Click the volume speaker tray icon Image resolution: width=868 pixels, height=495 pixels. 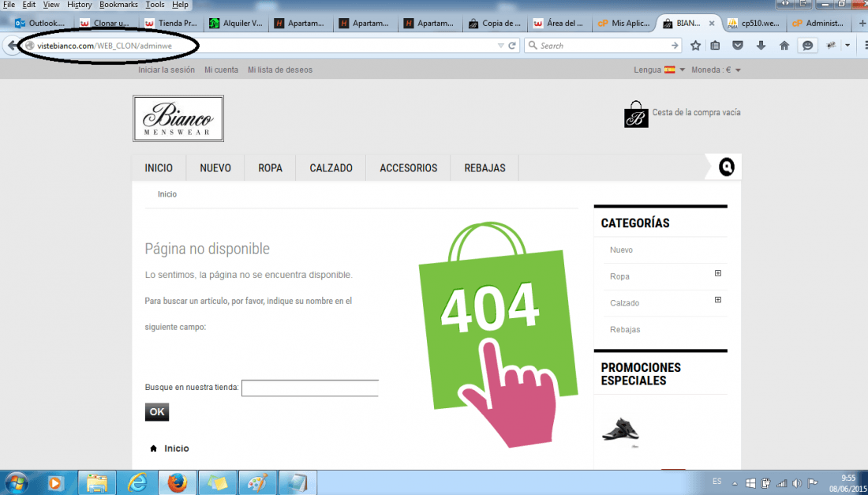click(x=797, y=483)
